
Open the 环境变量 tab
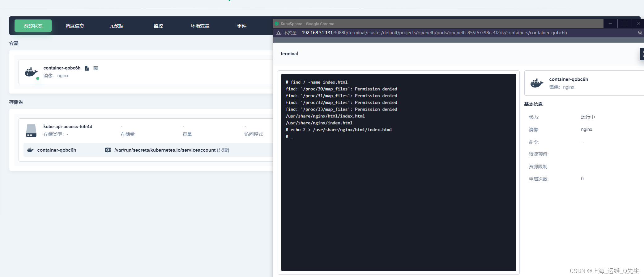point(200,26)
